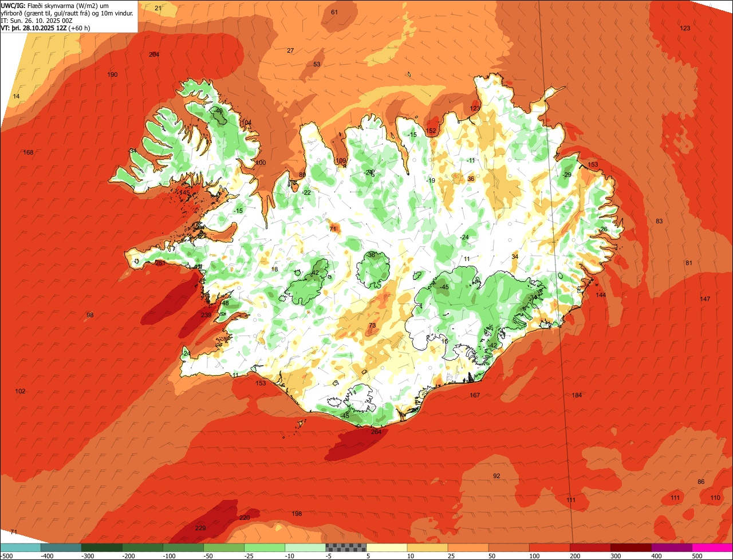Viewport: 733px width, 560px height.
Task: Click the map value '152'
Action: [x=431, y=131]
